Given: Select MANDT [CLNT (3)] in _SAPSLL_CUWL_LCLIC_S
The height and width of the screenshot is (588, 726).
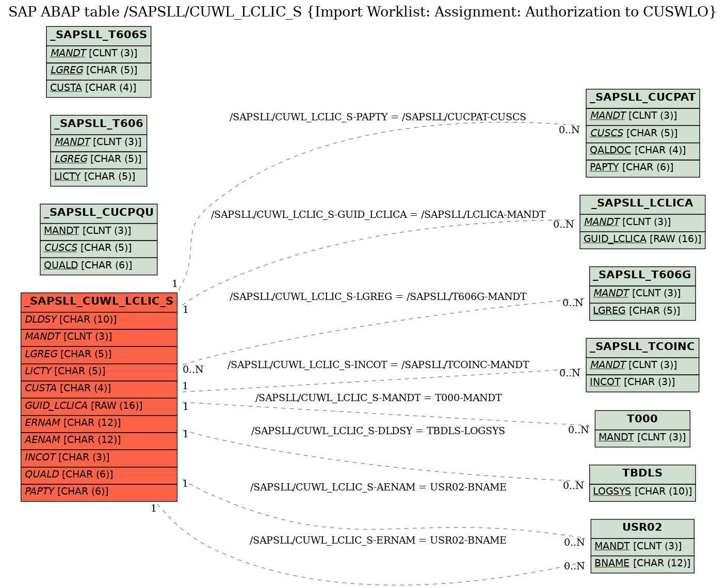Looking at the screenshot, I should click(x=99, y=338).
